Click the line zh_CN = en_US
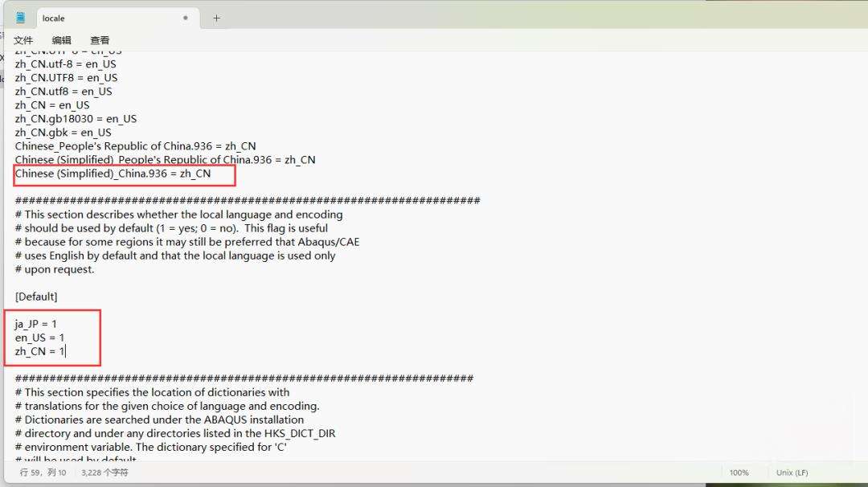This screenshot has width=868, height=487. point(52,105)
